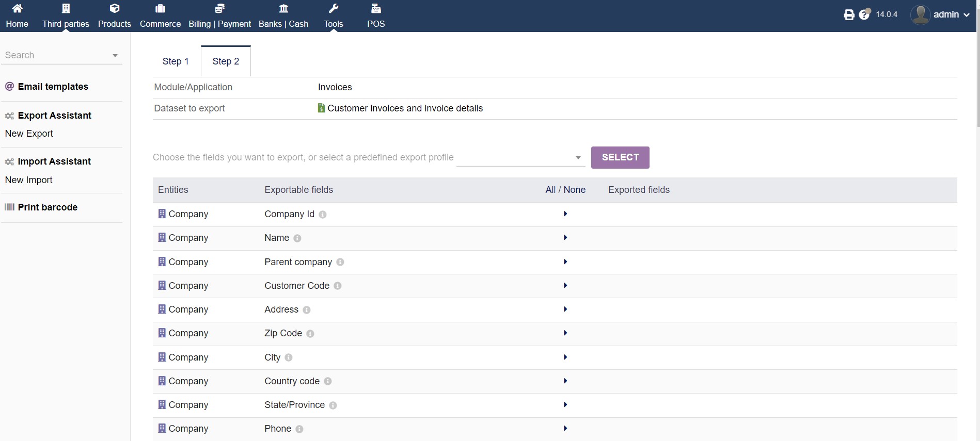Open the sidebar Search dropdown arrow

[x=115, y=56]
